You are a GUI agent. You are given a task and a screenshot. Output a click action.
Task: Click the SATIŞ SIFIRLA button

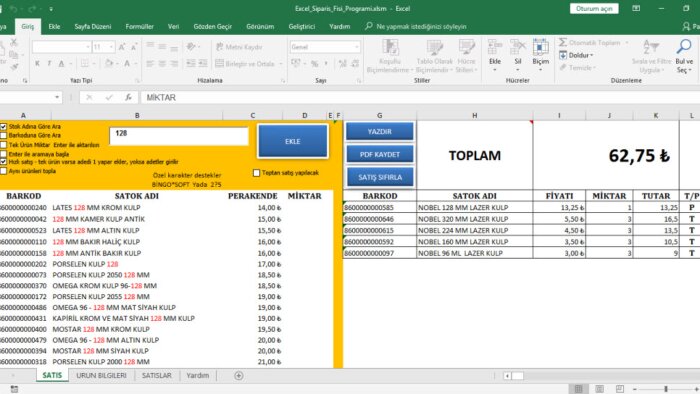point(380,177)
